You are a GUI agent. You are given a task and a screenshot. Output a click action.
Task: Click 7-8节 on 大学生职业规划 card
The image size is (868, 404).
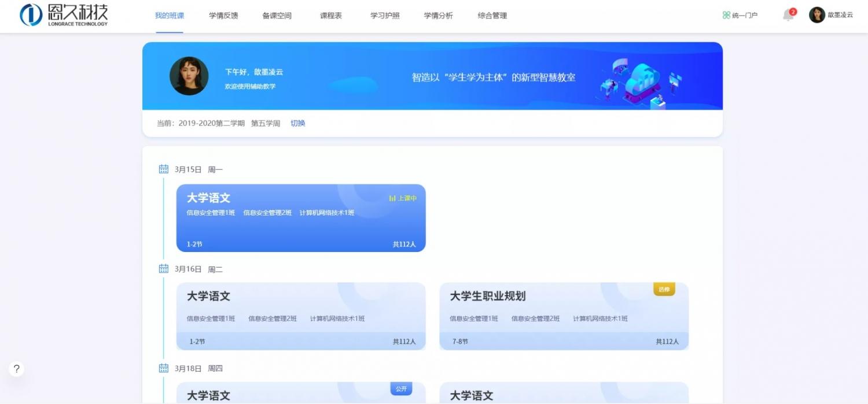click(460, 342)
